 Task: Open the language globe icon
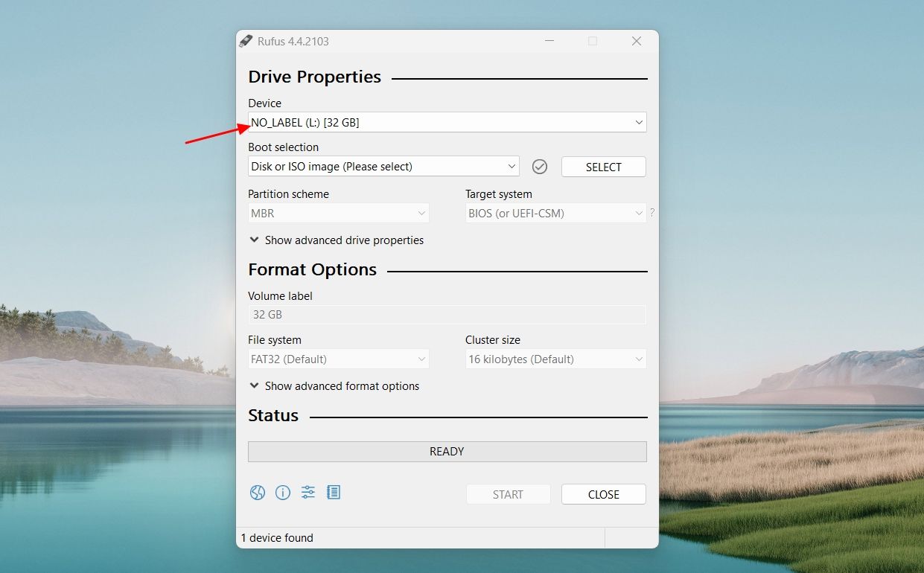258,493
